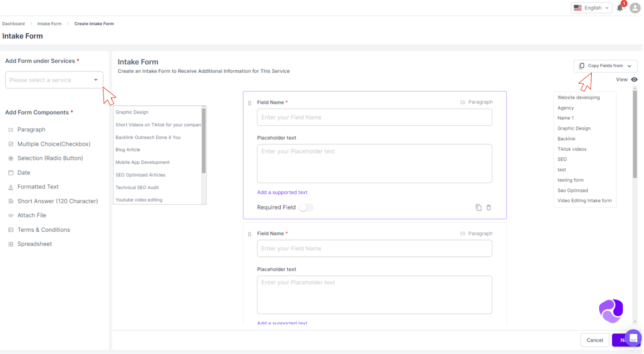
Task: Click the Selection radio button component icon
Action: (11, 158)
